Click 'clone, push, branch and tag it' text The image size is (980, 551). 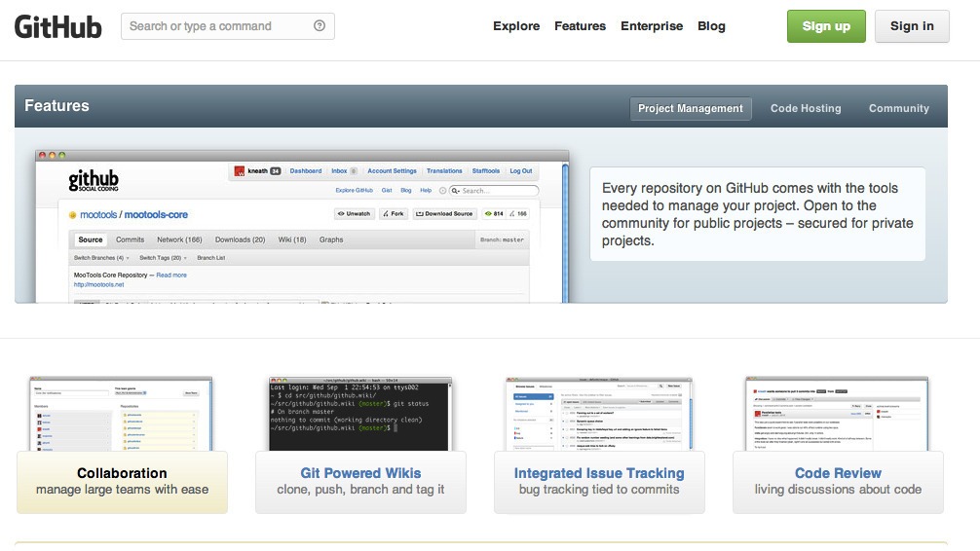click(360, 489)
